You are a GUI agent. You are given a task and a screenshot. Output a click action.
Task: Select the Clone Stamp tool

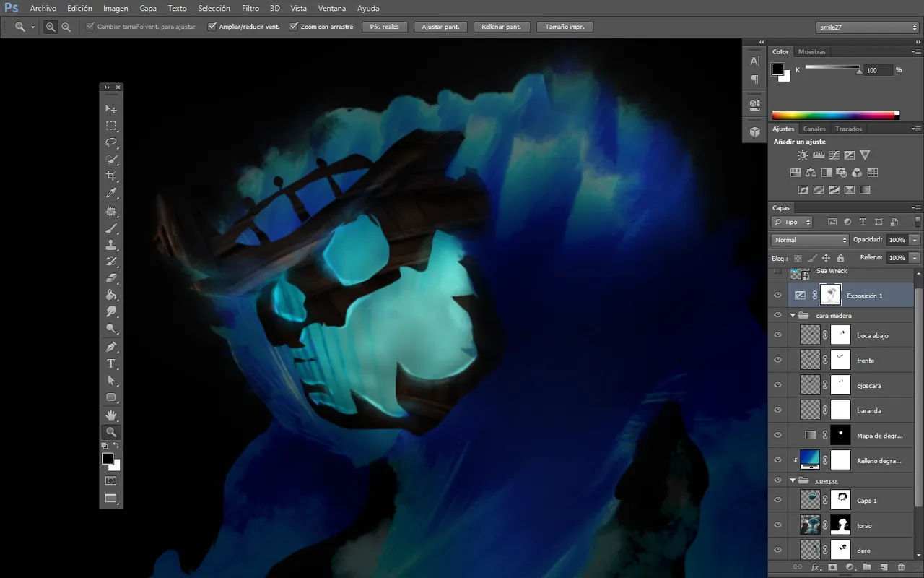(111, 245)
